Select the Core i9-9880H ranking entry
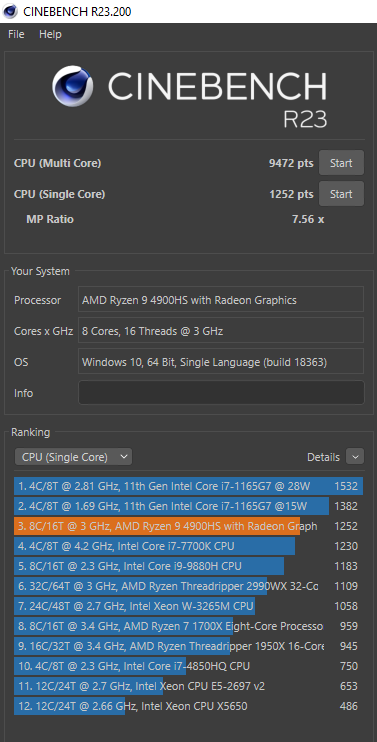Screen dimensions: 377x742 coord(189,566)
